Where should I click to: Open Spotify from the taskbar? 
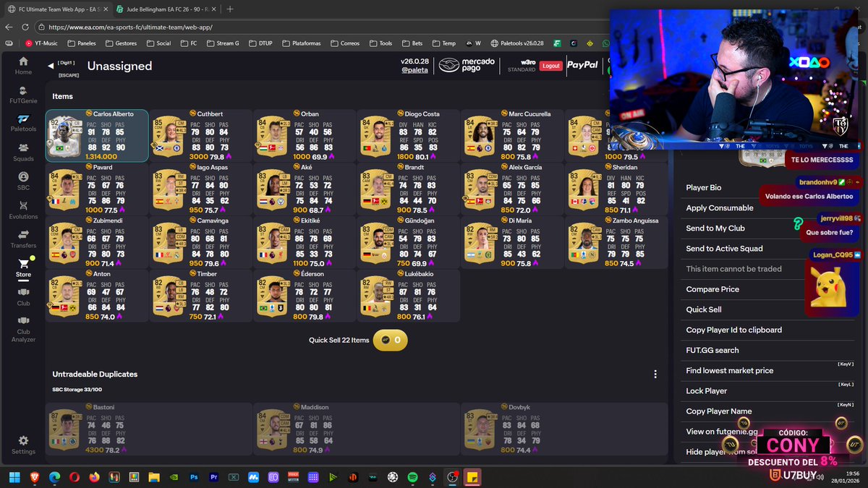coord(412,477)
